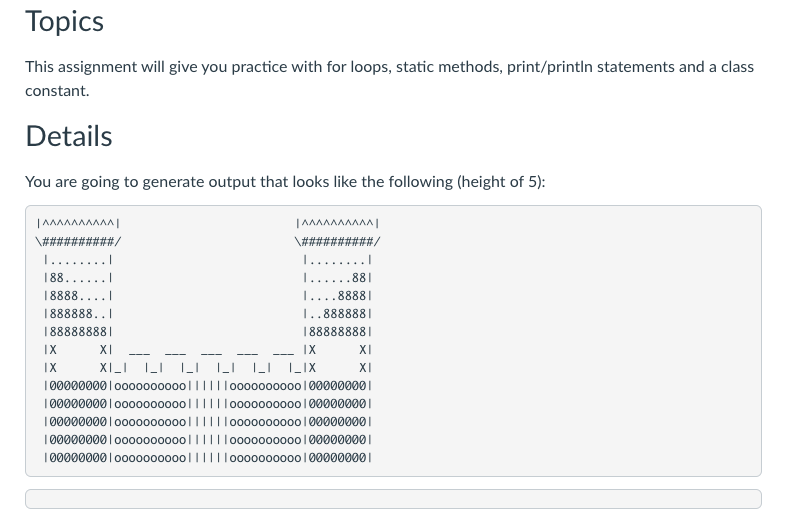Select the paragraph about for loops practice
The width and height of the screenshot is (797, 529).
click(x=389, y=78)
